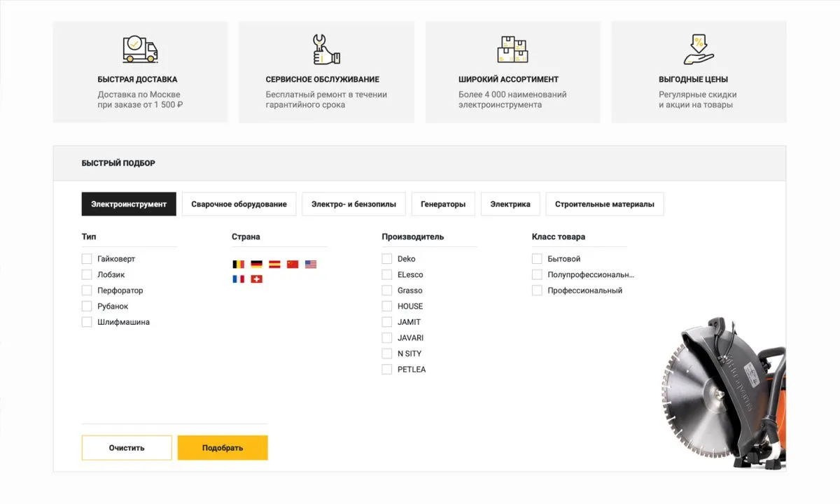Click the fast delivery truck icon
Image resolution: width=840 pixels, height=504 pixels.
point(140,49)
